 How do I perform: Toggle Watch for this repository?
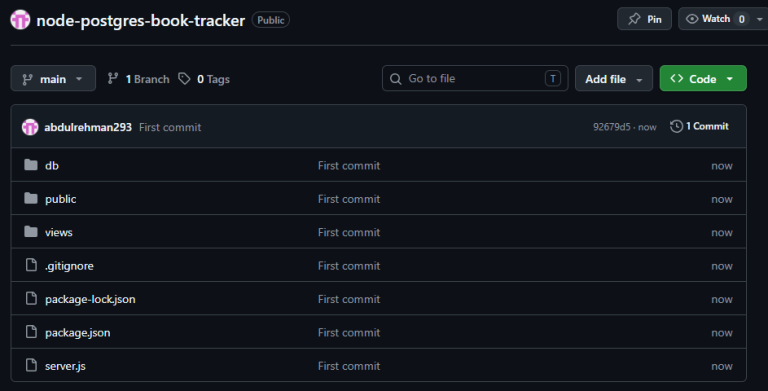tap(715, 19)
